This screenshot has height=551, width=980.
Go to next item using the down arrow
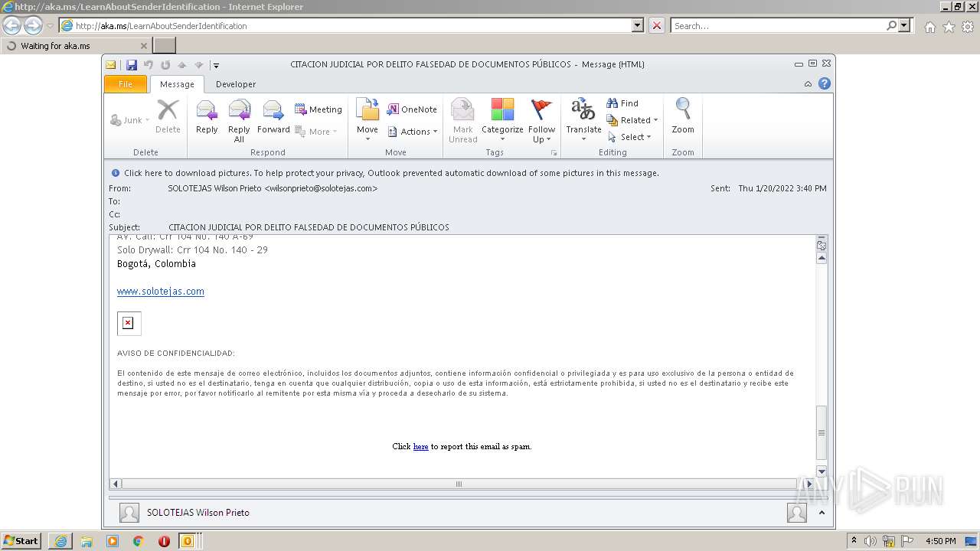coord(198,65)
